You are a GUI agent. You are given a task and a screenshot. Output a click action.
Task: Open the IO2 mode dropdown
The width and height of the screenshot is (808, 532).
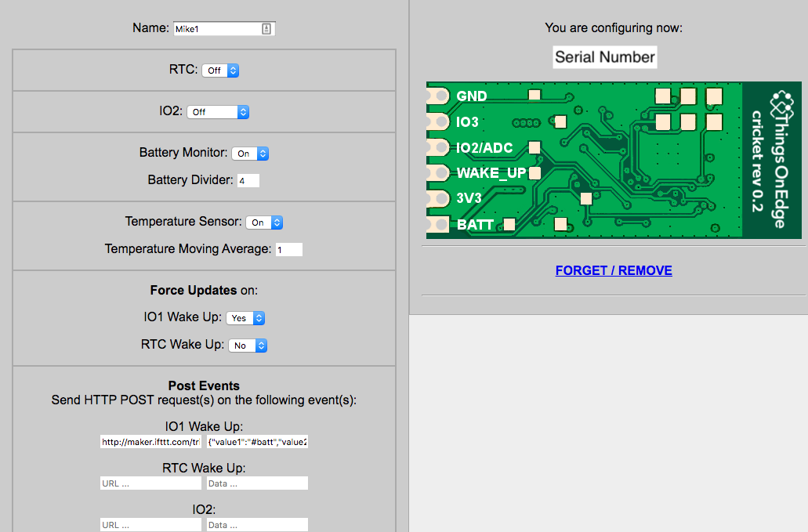click(x=218, y=112)
